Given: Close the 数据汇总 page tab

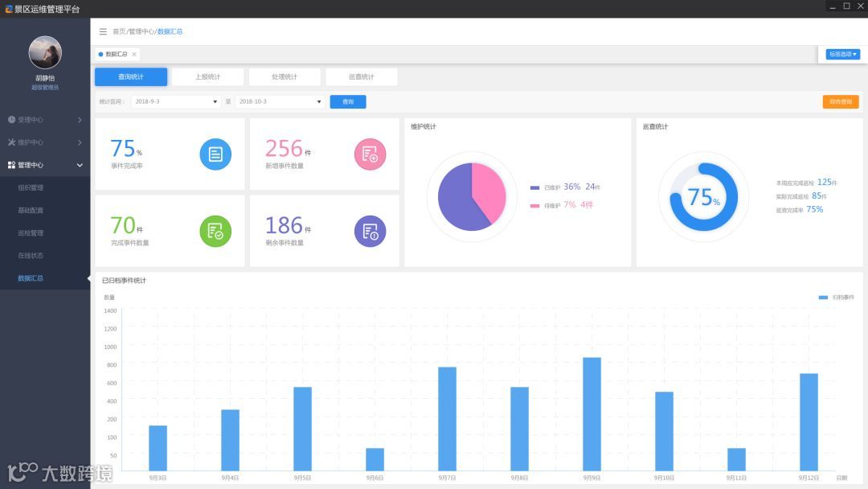Looking at the screenshot, I should [134, 54].
